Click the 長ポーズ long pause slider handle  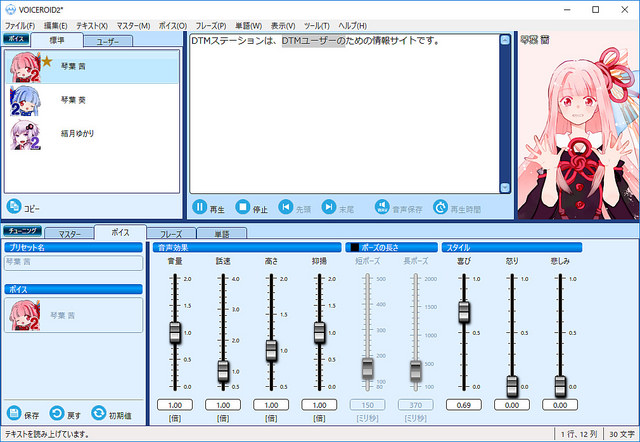pos(416,371)
